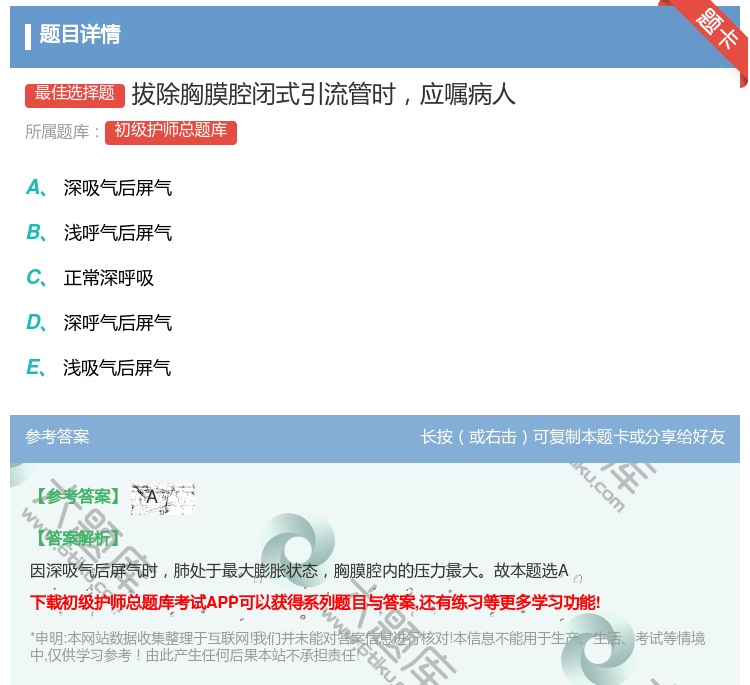Click the 【答案解析】 green label
Viewport: 750px width, 685px height.
(78, 538)
